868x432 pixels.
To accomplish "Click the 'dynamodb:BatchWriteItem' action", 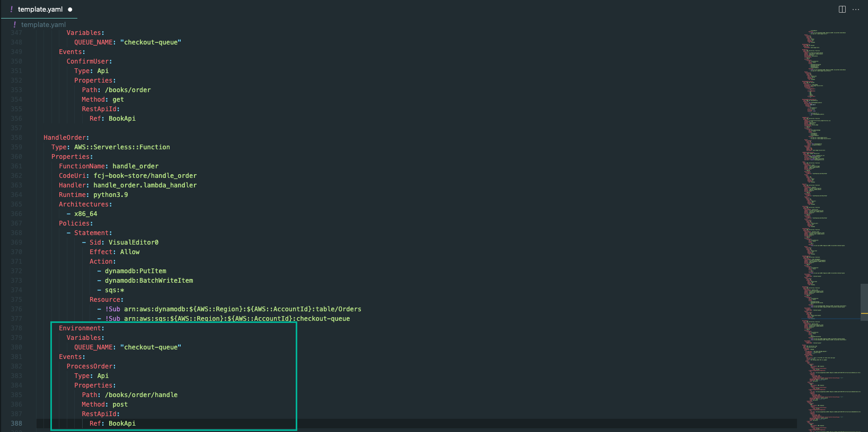I will [x=149, y=281].
